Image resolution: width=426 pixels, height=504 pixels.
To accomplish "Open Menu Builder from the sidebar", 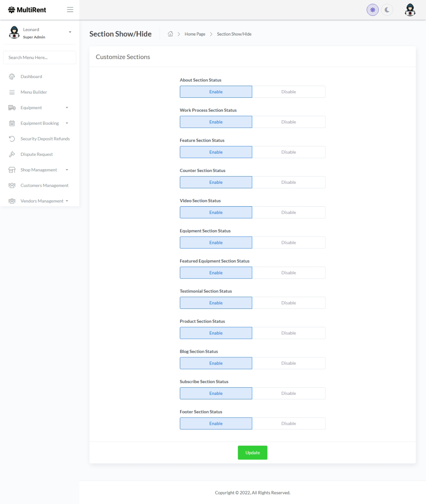I will (33, 92).
